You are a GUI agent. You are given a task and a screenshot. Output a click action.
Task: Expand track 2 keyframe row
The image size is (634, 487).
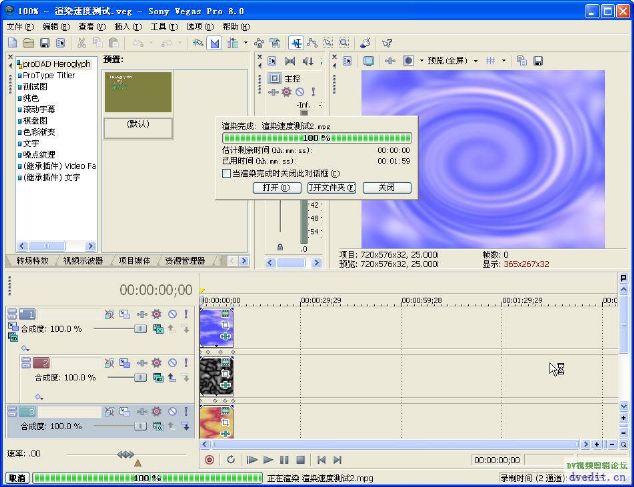(39, 396)
